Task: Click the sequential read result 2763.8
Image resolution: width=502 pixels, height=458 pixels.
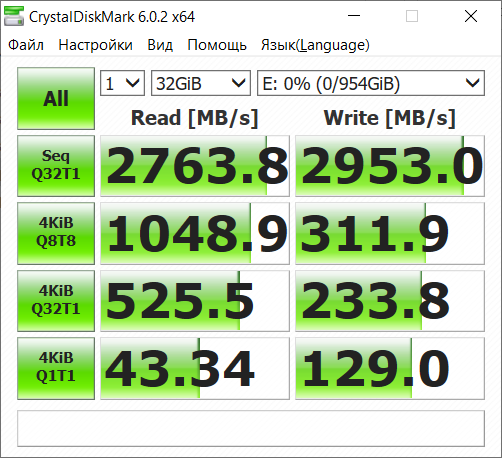Action: point(195,166)
